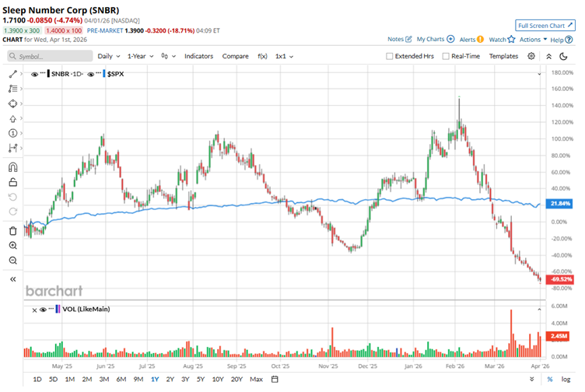Screen dimensions: 585x392
Task: Expand trend line tool submenu arrow
Action: click(21, 74)
